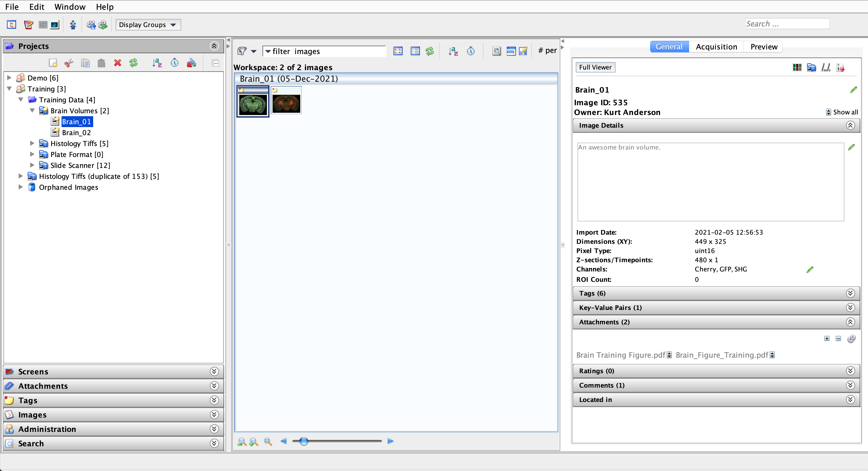Open the Display Groups dropdown
Screen dimensions: 868x471
148,25
